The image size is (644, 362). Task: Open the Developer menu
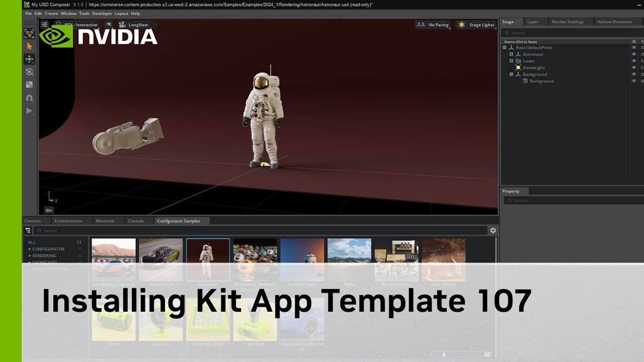point(102,14)
